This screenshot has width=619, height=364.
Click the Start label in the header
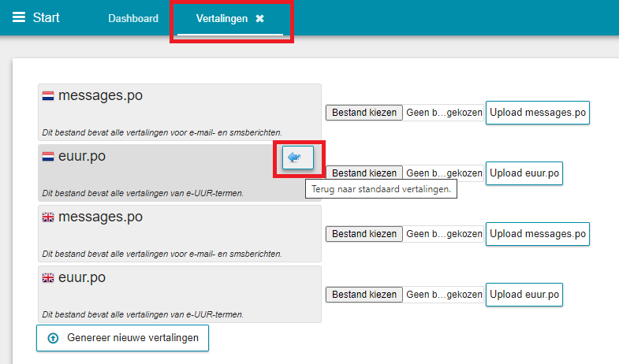click(x=46, y=17)
